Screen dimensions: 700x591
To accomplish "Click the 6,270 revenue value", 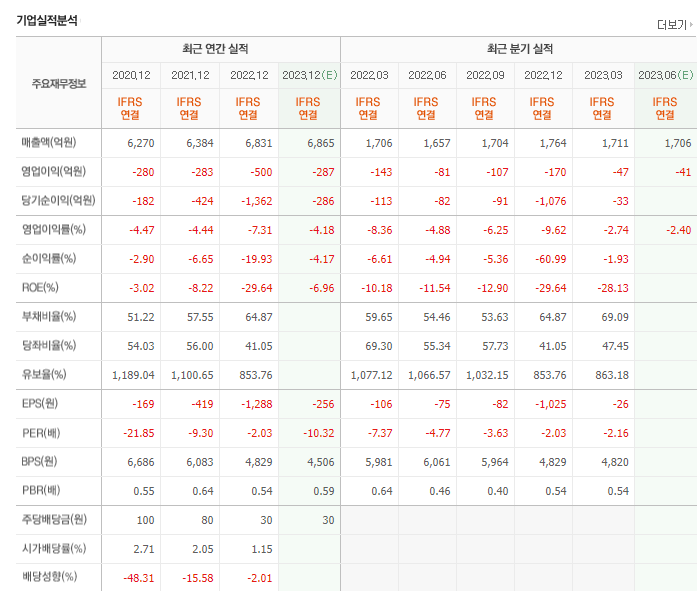I will pos(141,143).
